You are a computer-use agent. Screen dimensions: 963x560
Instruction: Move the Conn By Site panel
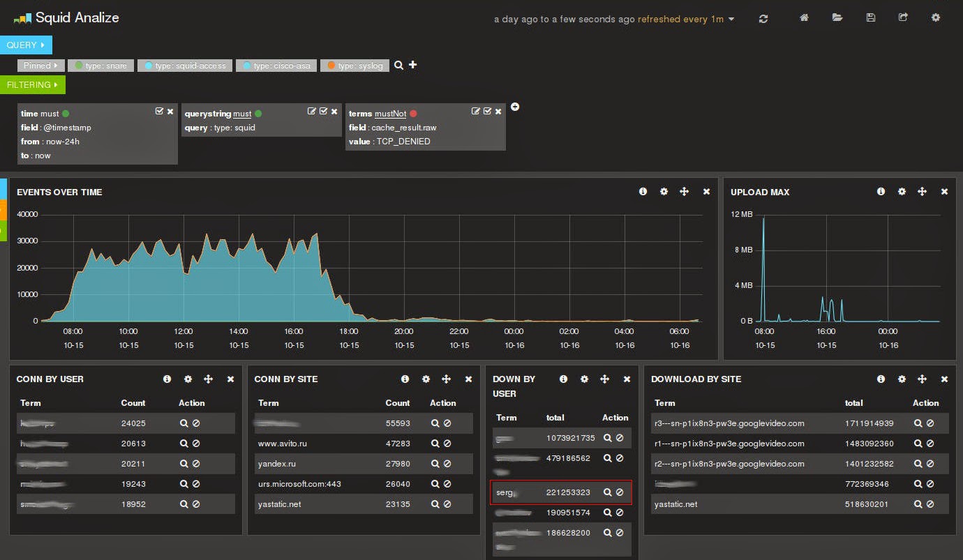(446, 379)
